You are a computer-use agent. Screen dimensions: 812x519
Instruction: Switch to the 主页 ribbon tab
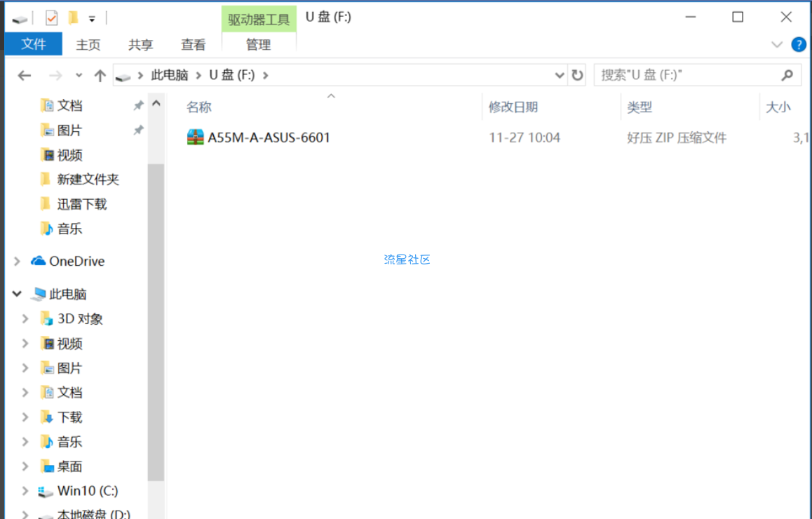click(x=88, y=45)
